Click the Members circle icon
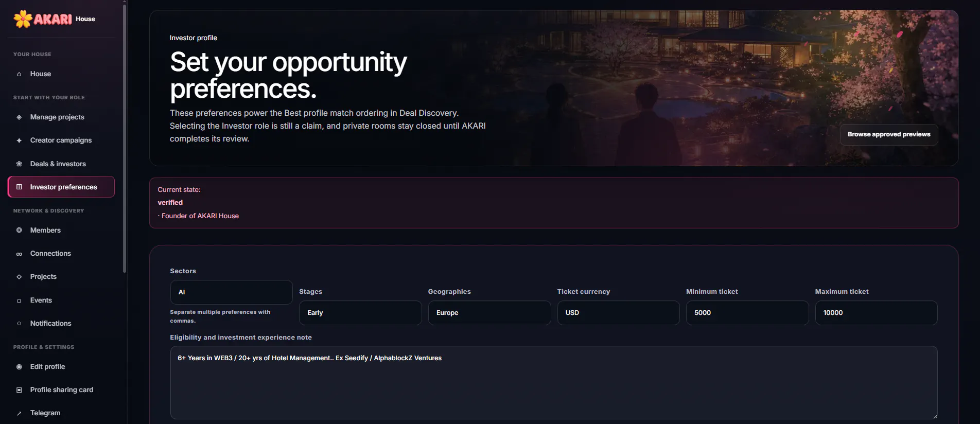 tap(19, 231)
